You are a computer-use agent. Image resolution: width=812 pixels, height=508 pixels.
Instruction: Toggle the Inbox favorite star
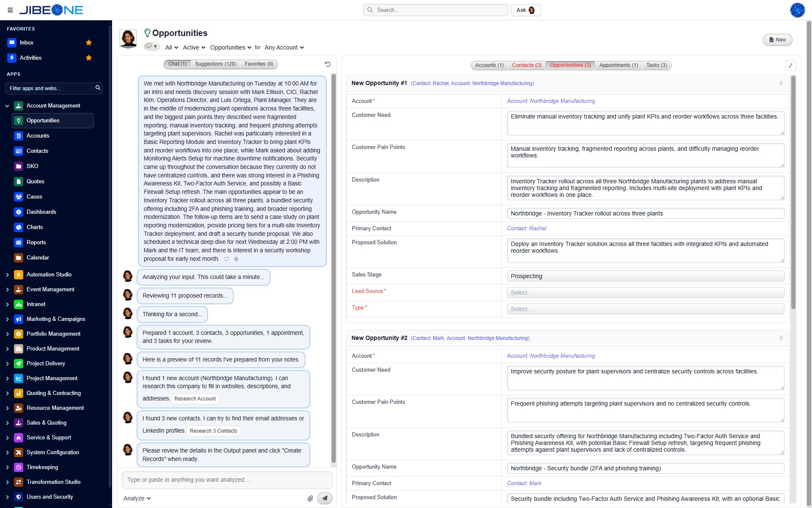[89, 42]
